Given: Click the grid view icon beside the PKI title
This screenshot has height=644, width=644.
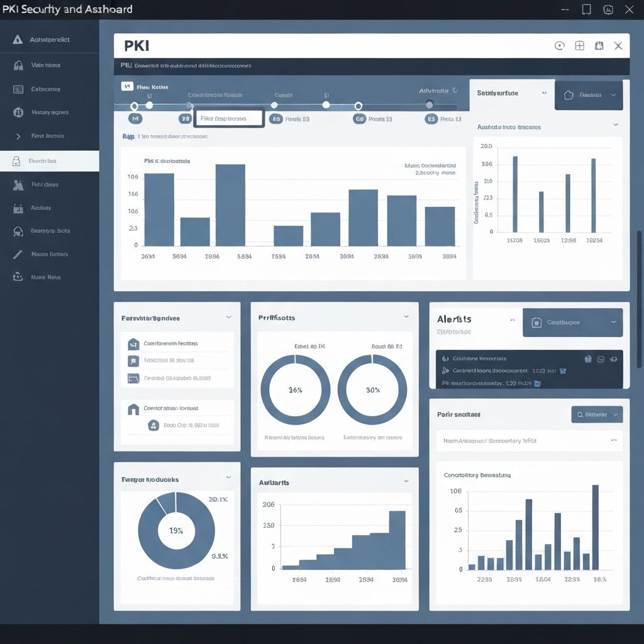Looking at the screenshot, I should tap(579, 45).
